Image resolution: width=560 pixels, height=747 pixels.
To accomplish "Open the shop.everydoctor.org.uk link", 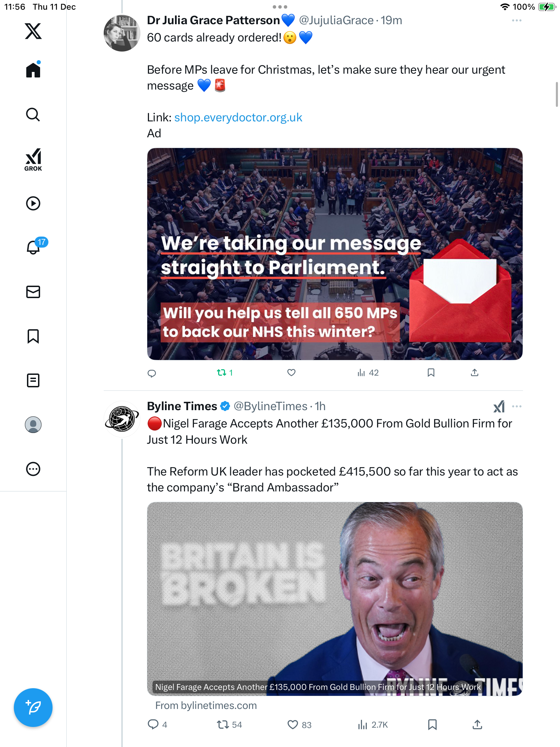I will click(238, 118).
